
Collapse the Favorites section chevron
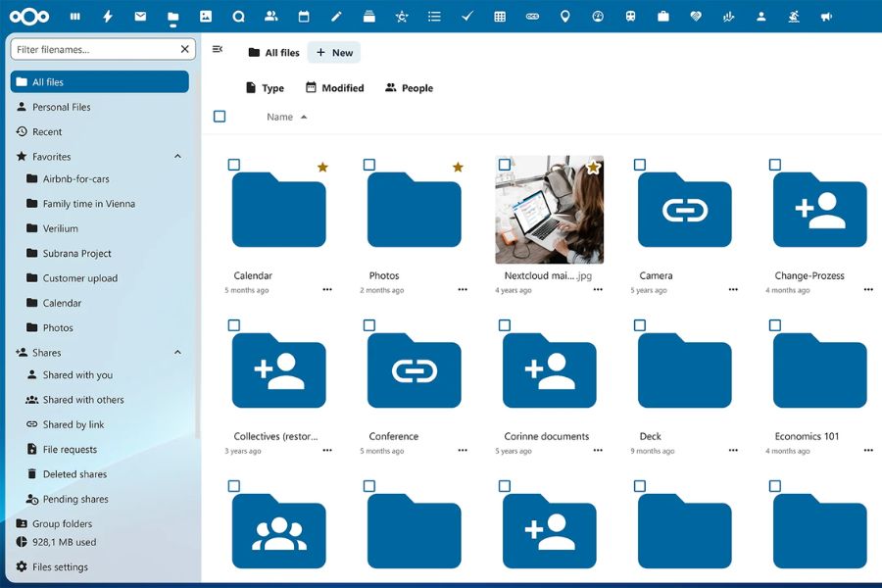pos(177,156)
